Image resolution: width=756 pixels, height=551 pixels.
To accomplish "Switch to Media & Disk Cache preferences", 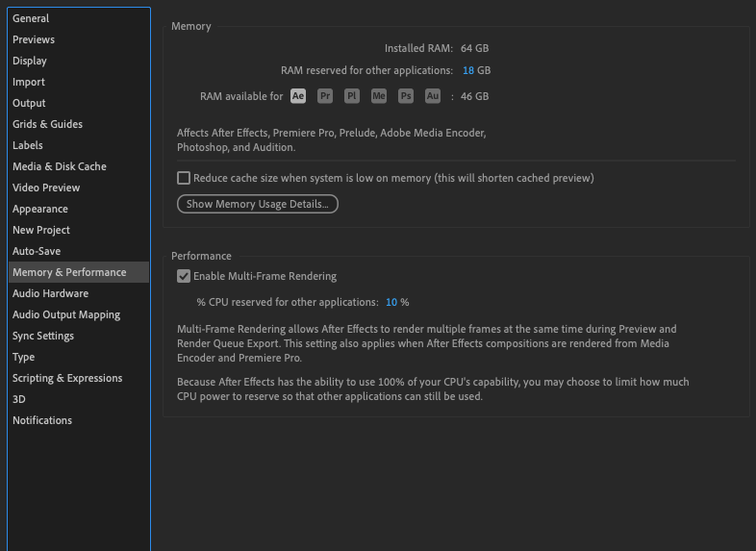I will [x=60, y=166].
